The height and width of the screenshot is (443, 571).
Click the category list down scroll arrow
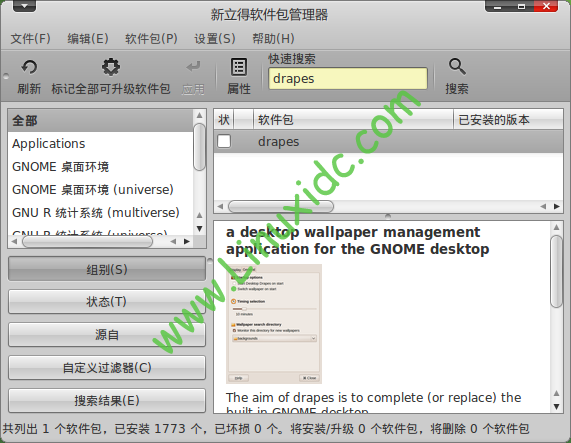pyautogui.click(x=199, y=229)
